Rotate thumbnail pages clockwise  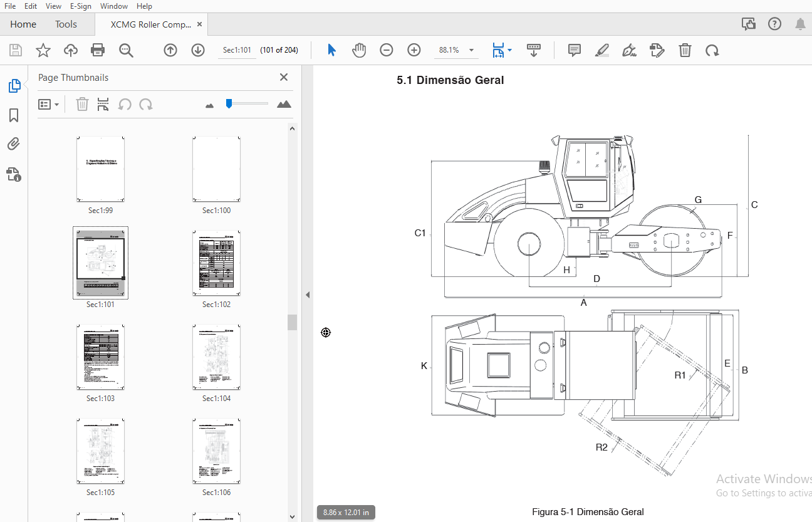pyautogui.click(x=146, y=104)
